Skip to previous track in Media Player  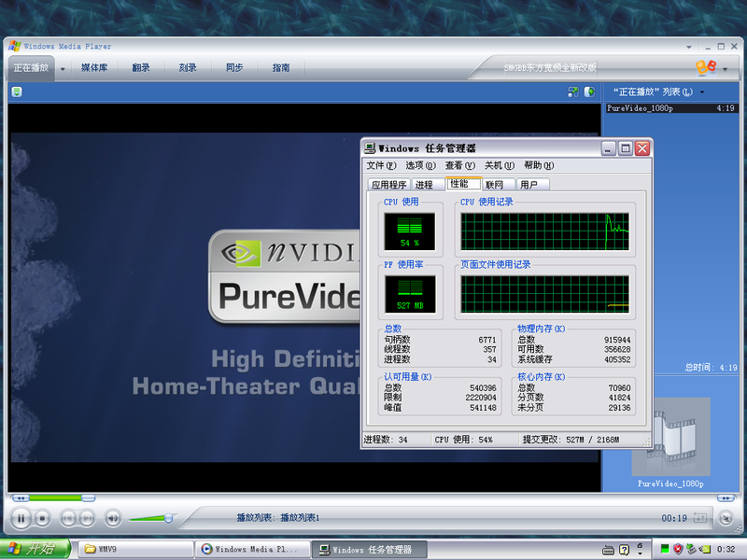coord(68,518)
